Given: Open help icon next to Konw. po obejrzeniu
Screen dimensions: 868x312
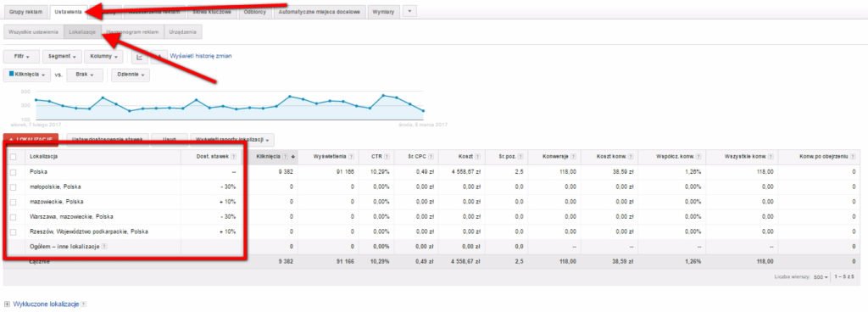Looking at the screenshot, I should click(852, 157).
